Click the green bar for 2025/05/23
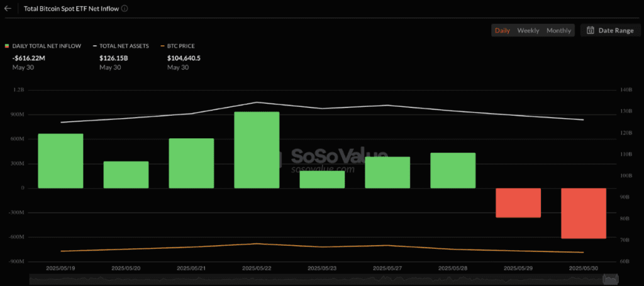The width and height of the screenshot is (644, 286). (x=322, y=180)
